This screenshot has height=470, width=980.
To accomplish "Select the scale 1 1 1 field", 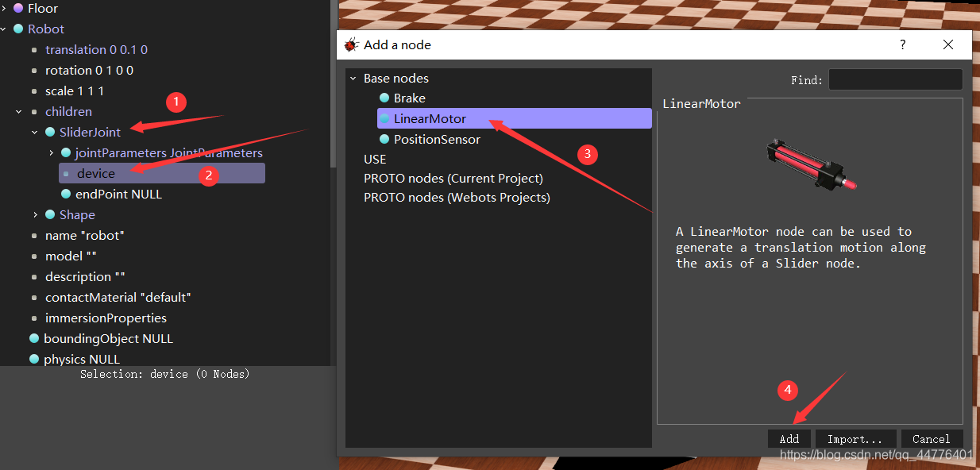I will point(75,91).
